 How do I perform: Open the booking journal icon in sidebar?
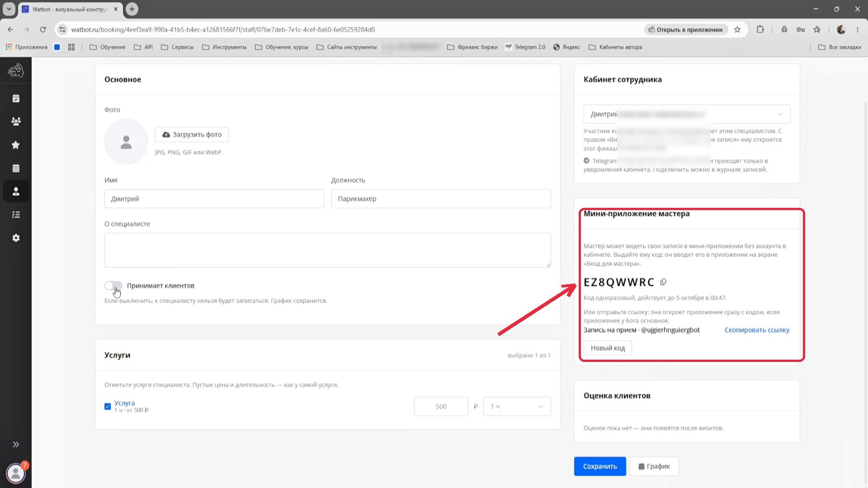16,98
